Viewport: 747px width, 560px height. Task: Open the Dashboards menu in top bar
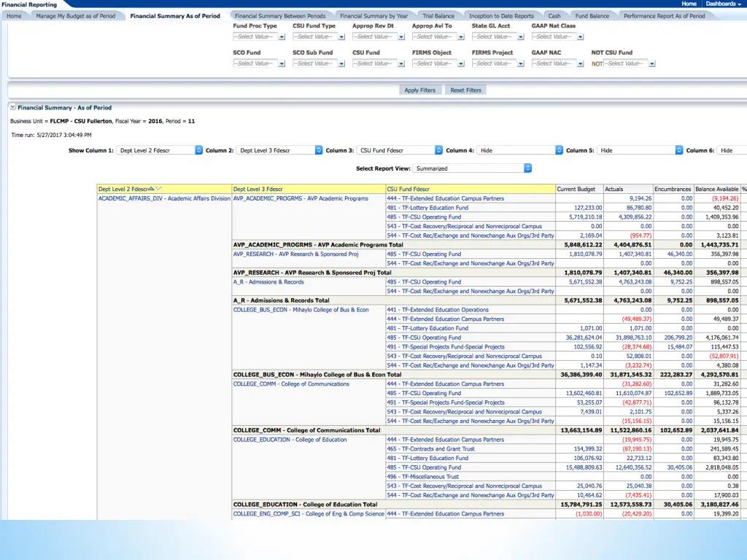723,4
